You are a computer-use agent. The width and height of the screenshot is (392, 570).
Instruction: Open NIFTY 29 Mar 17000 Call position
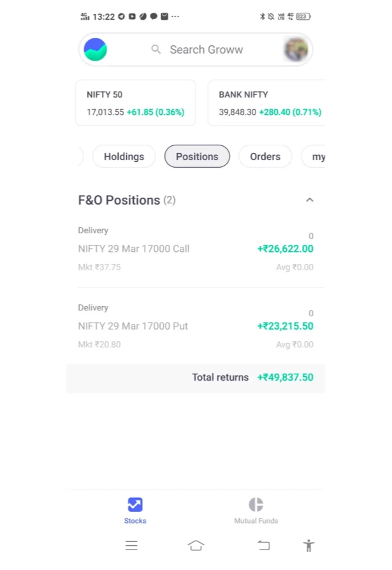tap(195, 249)
